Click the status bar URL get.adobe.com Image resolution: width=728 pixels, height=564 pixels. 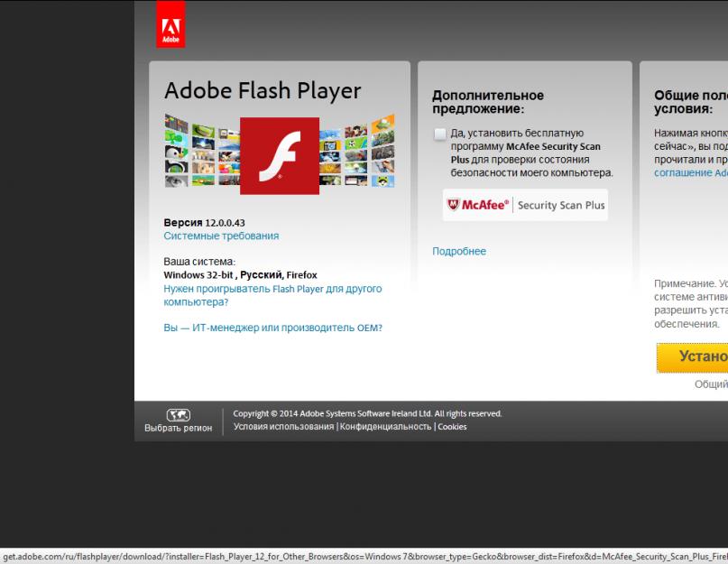coord(364,557)
